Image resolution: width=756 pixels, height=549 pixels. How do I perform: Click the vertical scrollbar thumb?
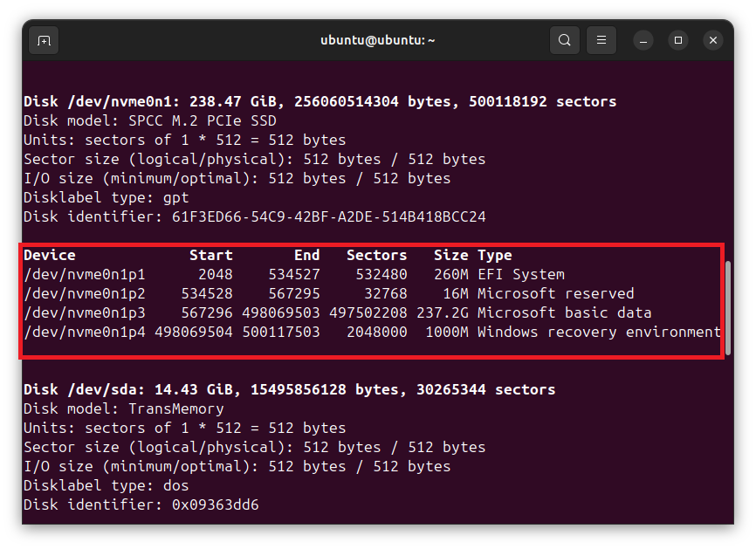pyautogui.click(x=728, y=308)
